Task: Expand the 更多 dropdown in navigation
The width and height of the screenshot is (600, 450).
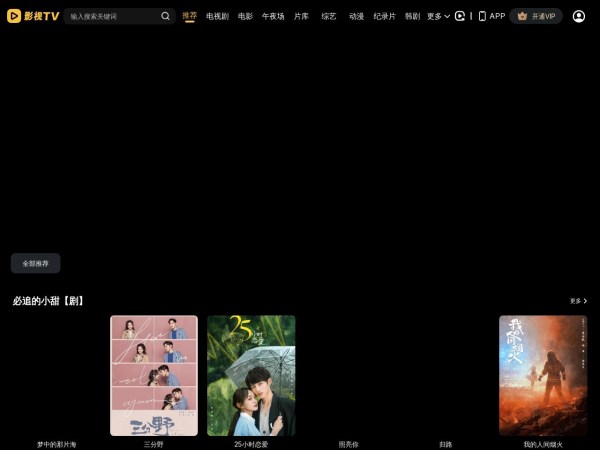Action: click(x=438, y=16)
